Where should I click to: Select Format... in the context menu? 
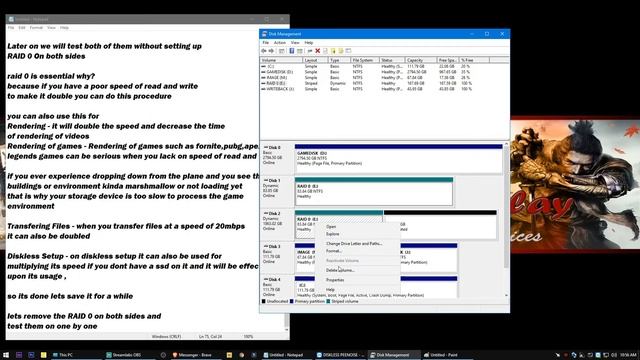334,251
